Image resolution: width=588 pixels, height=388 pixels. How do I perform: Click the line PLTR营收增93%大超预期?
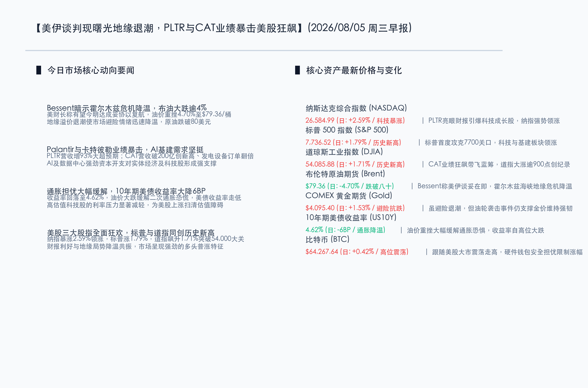point(150,156)
